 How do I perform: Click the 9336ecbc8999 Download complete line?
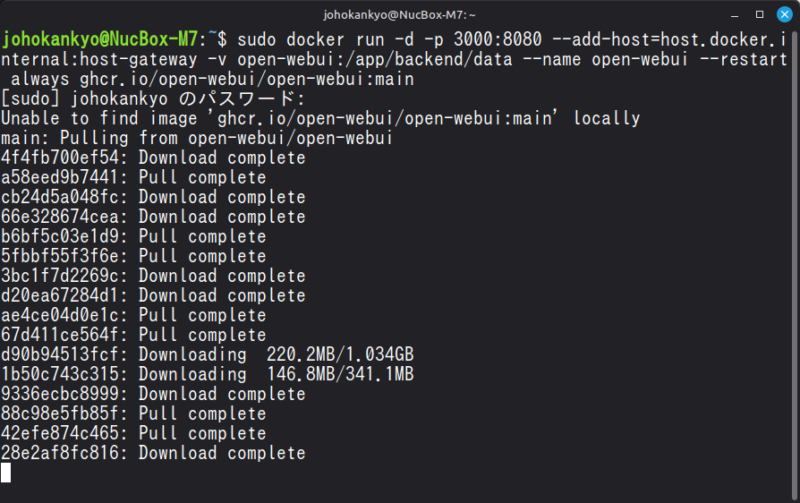click(153, 394)
